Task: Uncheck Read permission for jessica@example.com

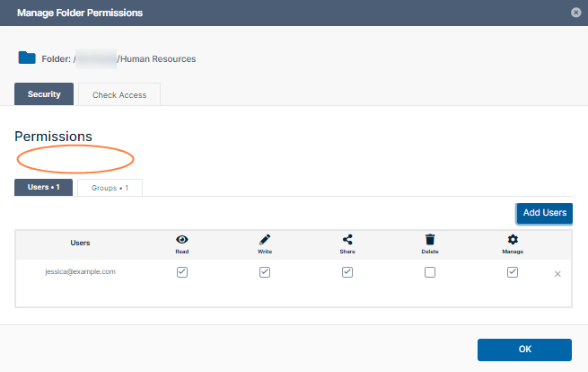Action: tap(182, 272)
